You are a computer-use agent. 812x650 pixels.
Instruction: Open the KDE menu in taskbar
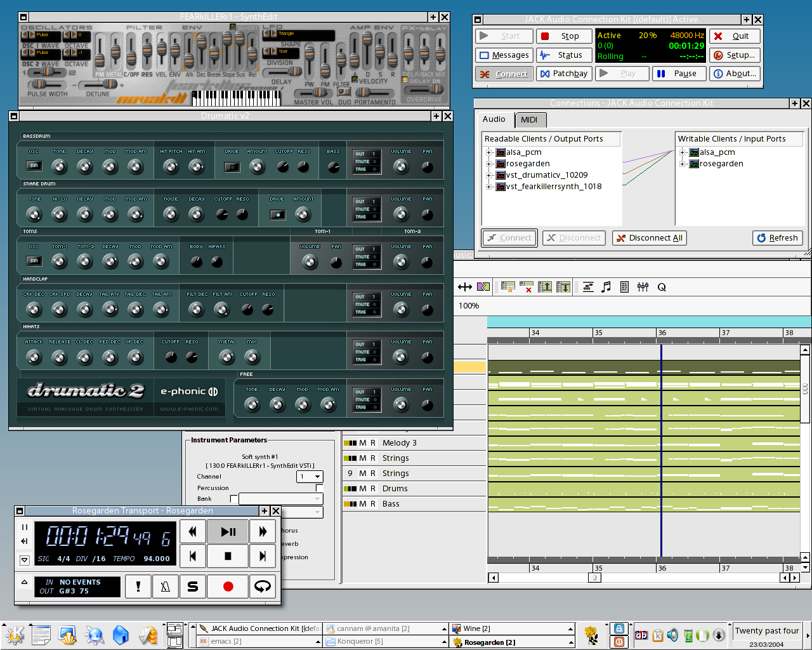pos(14,635)
